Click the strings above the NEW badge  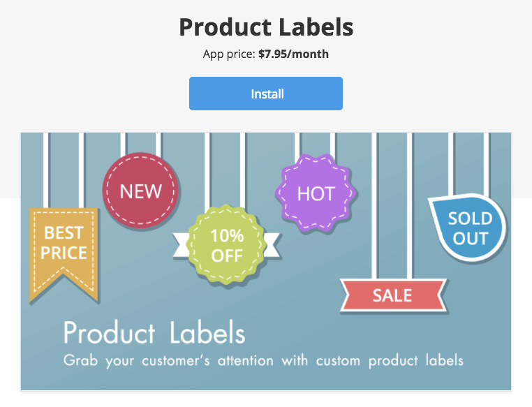coord(140,145)
